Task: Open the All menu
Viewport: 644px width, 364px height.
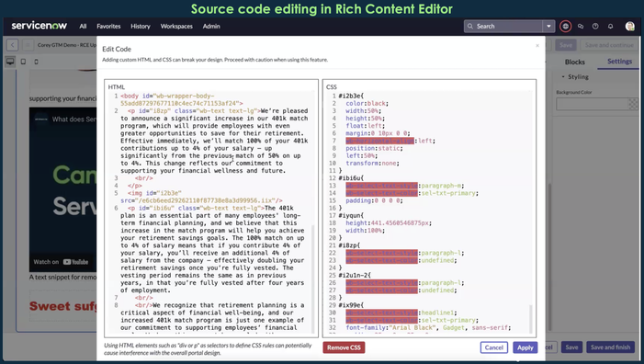Action: coord(83,27)
